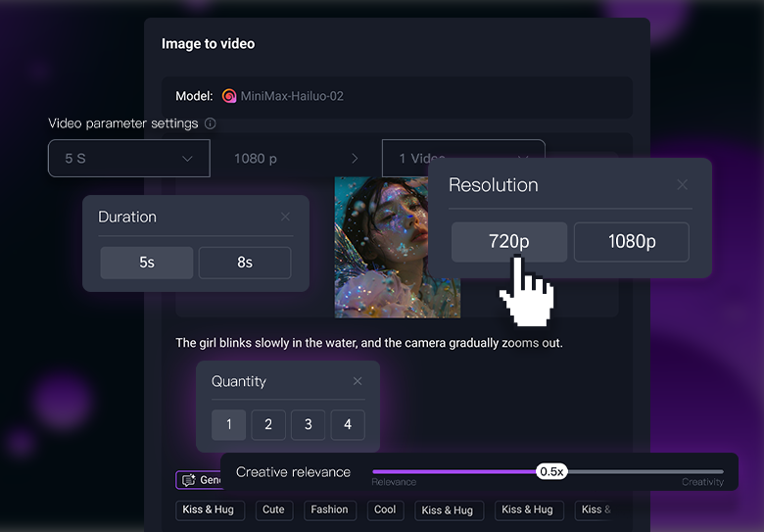Click the Cute style tag

[273, 509]
